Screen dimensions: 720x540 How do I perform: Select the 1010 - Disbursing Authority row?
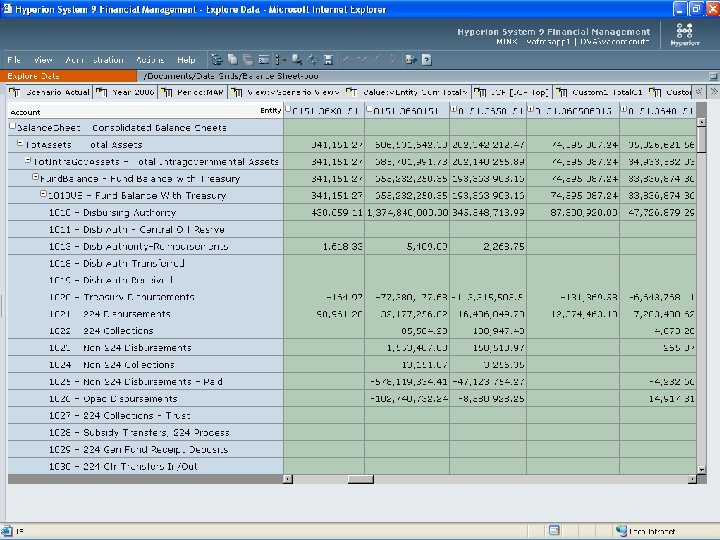(x=145, y=213)
